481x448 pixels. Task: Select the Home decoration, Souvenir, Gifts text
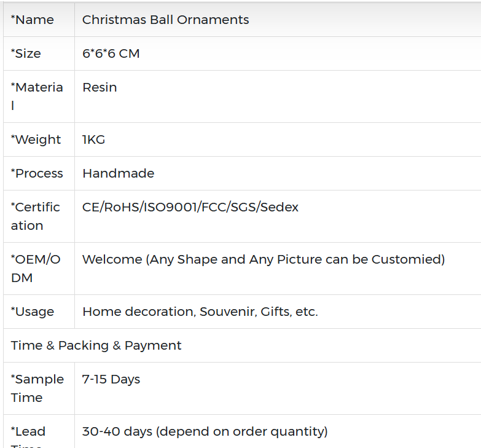(x=200, y=312)
